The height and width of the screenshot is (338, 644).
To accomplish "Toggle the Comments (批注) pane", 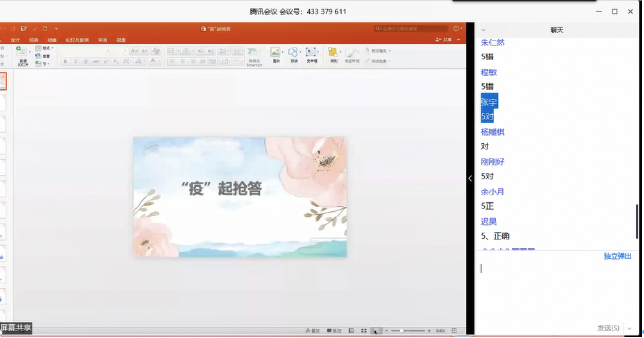I will [334, 331].
